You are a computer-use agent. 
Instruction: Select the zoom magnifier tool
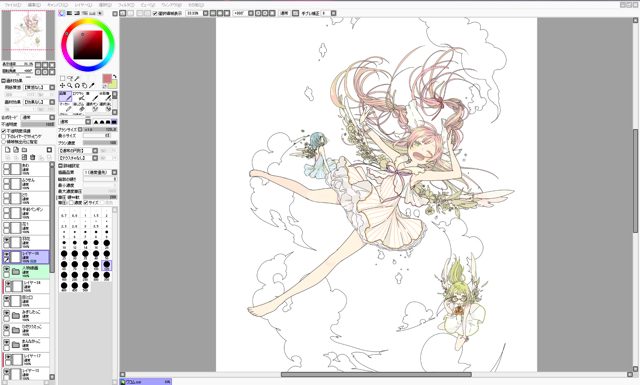pyautogui.click(x=70, y=86)
